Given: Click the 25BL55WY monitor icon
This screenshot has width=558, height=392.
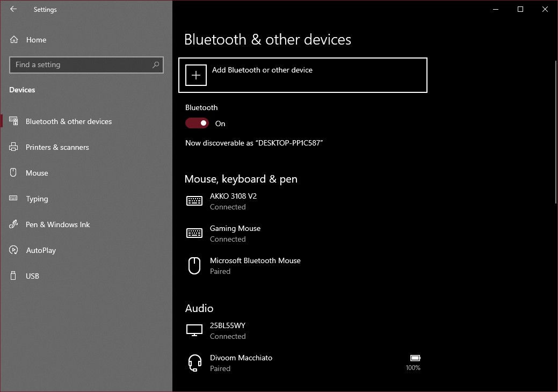Looking at the screenshot, I should click(194, 330).
